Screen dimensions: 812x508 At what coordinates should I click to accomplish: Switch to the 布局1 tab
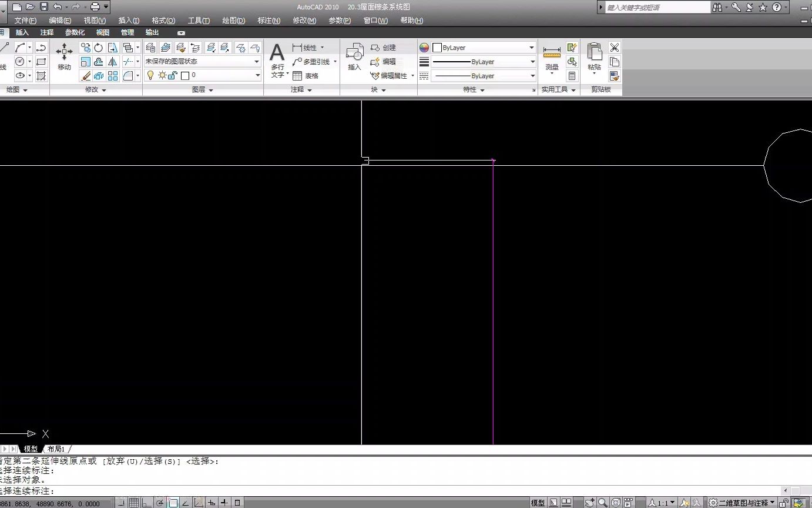pyautogui.click(x=56, y=449)
